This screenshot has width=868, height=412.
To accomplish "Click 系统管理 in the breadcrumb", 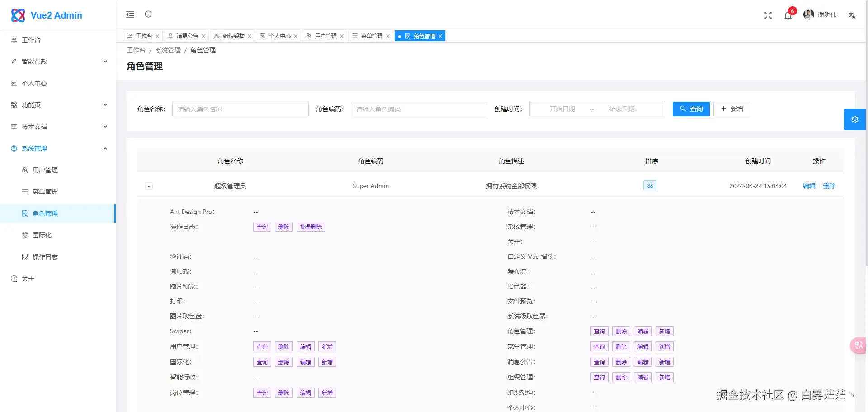I will click(168, 50).
